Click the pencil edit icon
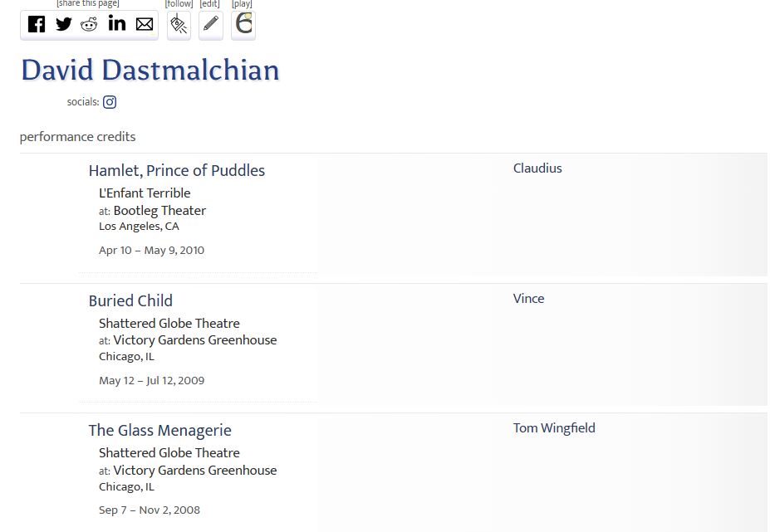This screenshot has width=770, height=532. pos(211,25)
